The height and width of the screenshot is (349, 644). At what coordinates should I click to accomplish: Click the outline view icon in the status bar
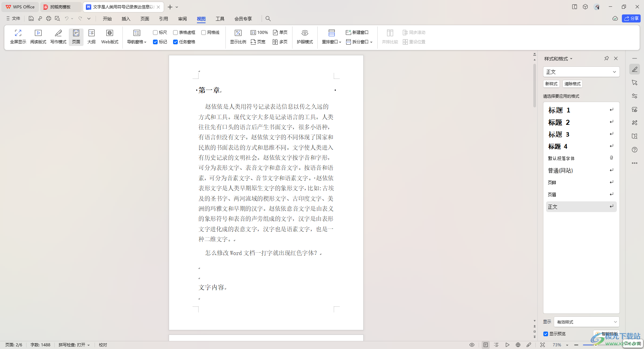click(x=496, y=345)
